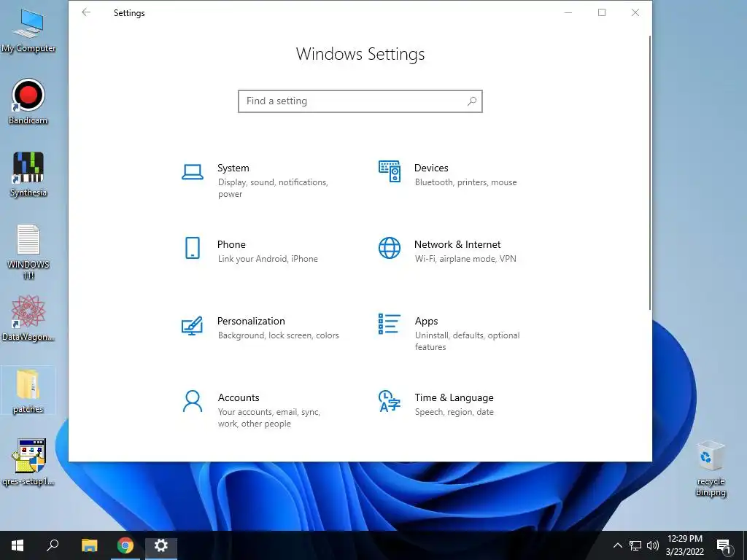747x560 pixels.
Task: Select the recycle bin.png desktop file
Action: [x=711, y=469]
